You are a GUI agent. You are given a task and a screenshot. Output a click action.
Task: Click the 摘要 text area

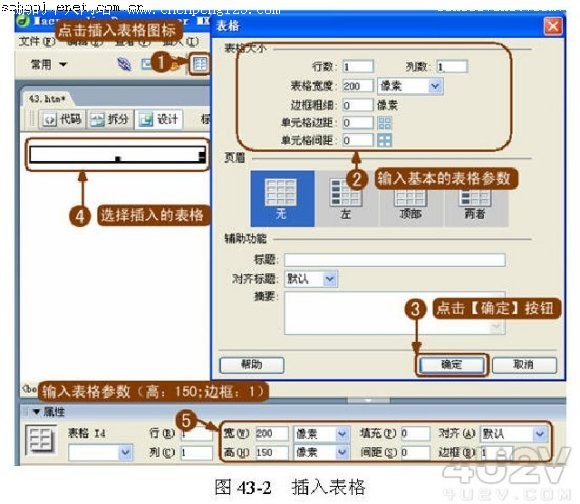394,313
